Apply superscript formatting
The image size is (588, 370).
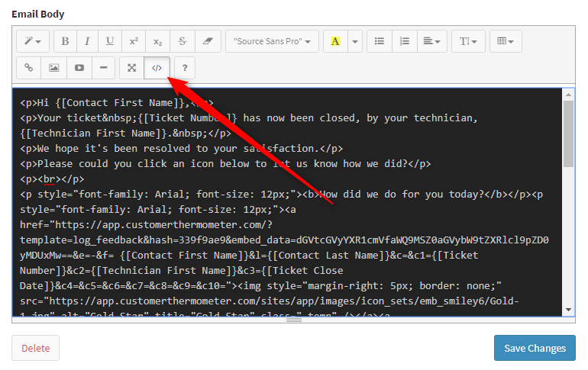click(134, 41)
